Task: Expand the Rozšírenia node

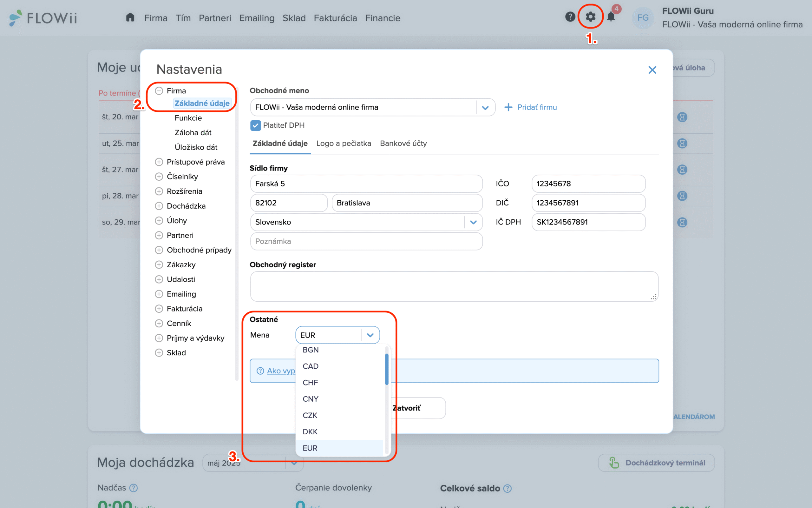Action: 159,191
